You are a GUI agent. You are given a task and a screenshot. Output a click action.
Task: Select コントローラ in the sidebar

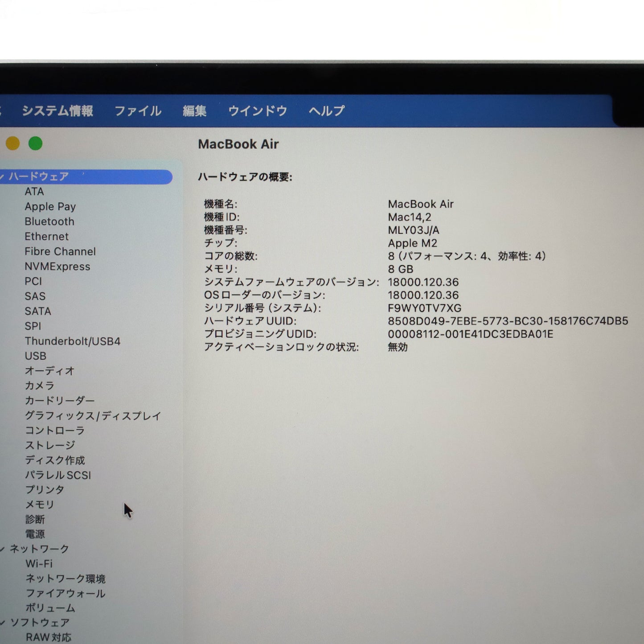pyautogui.click(x=55, y=431)
